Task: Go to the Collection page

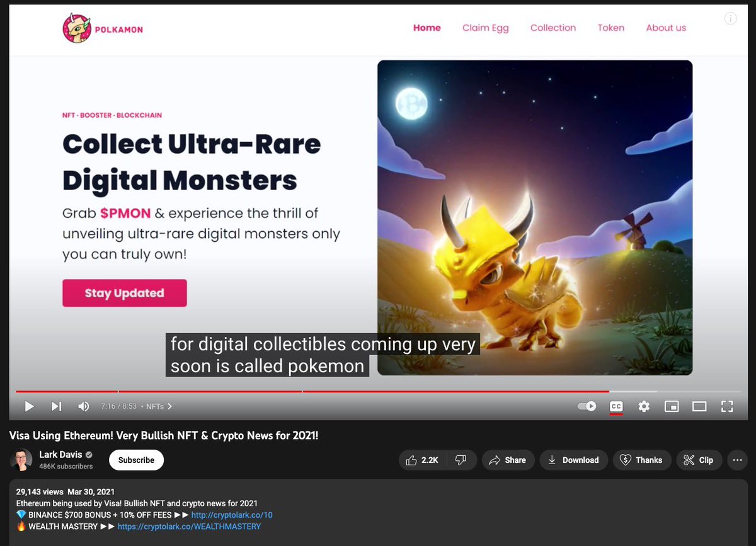Action: click(x=553, y=28)
